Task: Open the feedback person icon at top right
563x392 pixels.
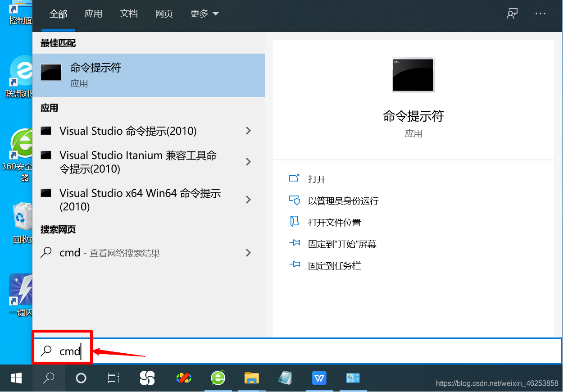Action: point(512,14)
